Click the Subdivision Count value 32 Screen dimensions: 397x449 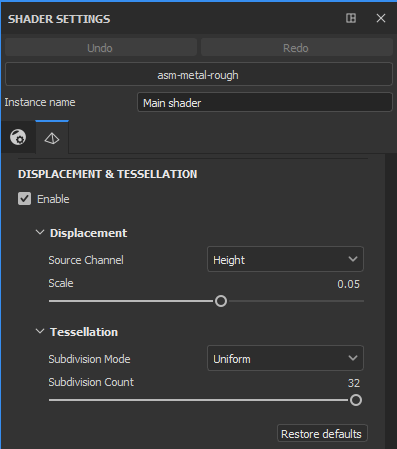coord(354,383)
